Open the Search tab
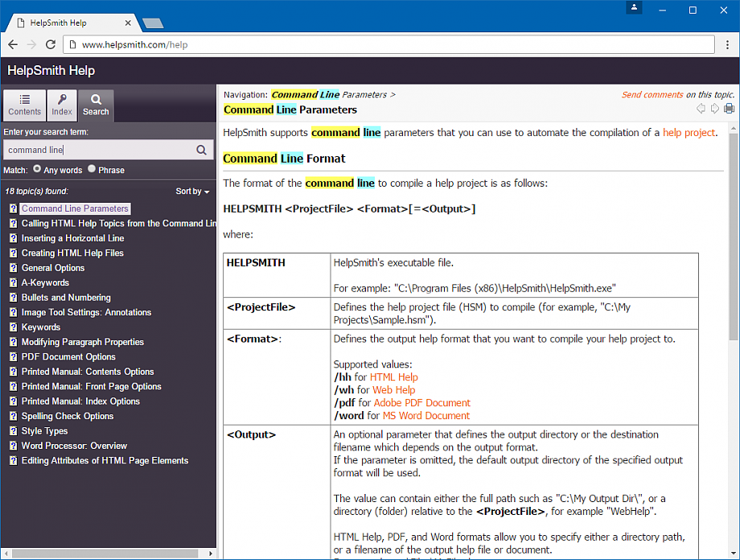This screenshot has height=560, width=740. [x=96, y=105]
